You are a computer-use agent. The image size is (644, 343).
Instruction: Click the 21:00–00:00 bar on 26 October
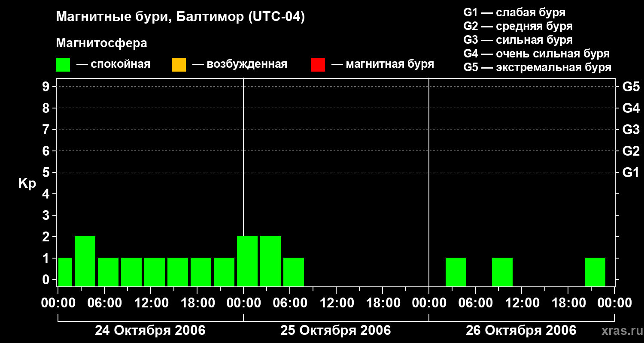595,272
